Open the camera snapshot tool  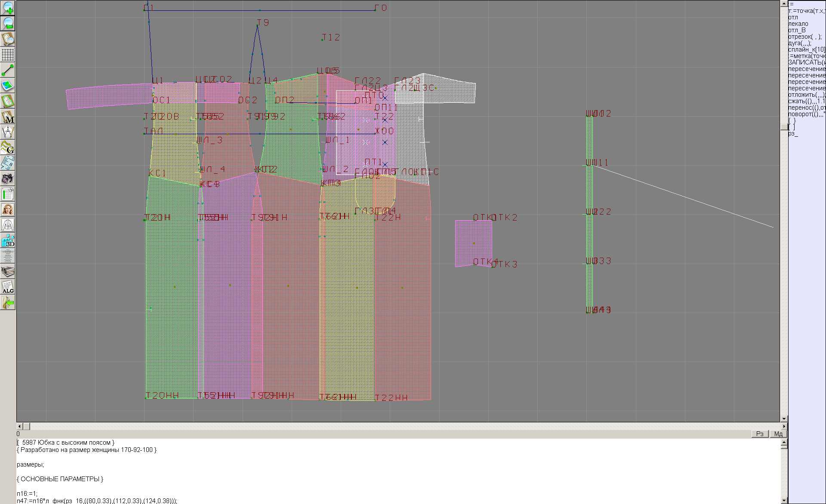[8, 178]
